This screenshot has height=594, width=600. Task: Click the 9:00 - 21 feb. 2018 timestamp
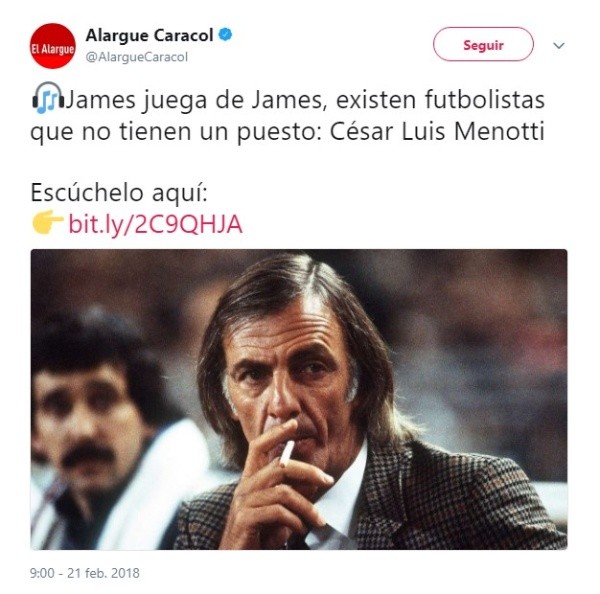coord(85,573)
